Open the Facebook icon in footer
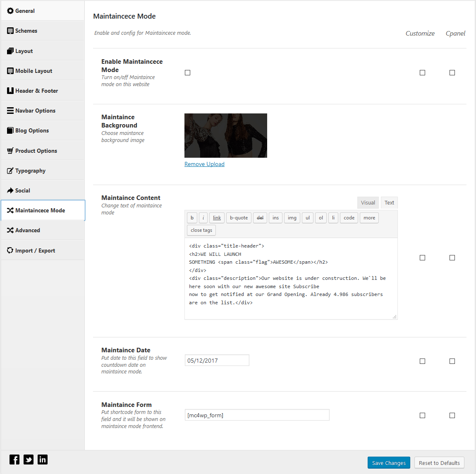The height and width of the screenshot is (474, 476). [x=14, y=460]
